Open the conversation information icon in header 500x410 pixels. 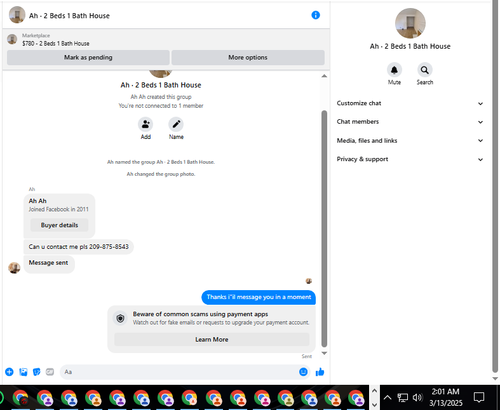point(315,15)
